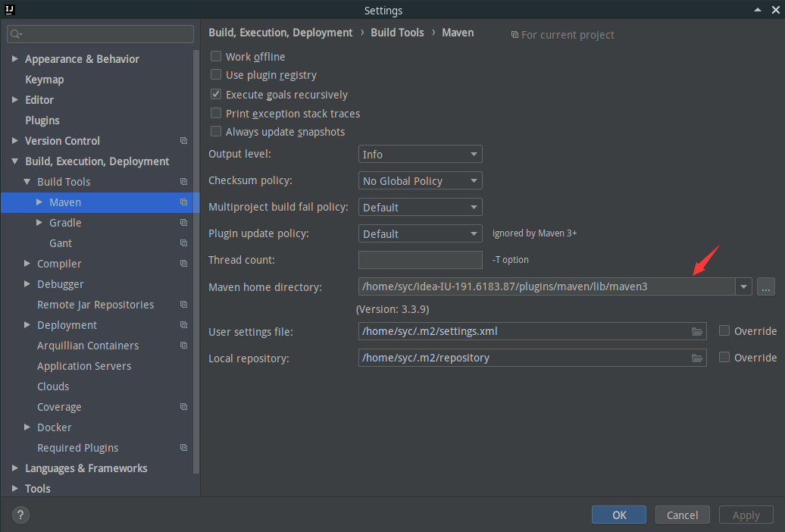Click the per-project icon beside Required Plugins
Screen dimensions: 785x532
183,448
